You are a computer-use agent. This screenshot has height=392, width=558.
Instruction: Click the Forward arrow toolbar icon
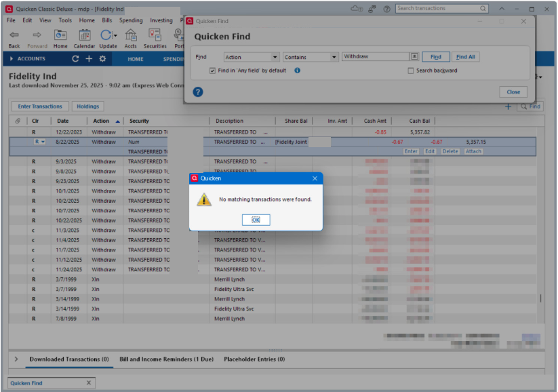click(x=37, y=35)
